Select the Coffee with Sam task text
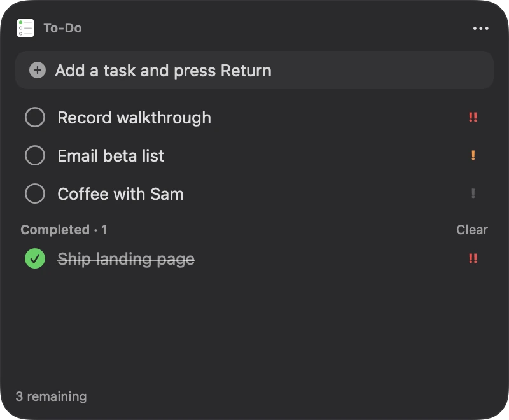The width and height of the screenshot is (509, 420). click(x=120, y=194)
